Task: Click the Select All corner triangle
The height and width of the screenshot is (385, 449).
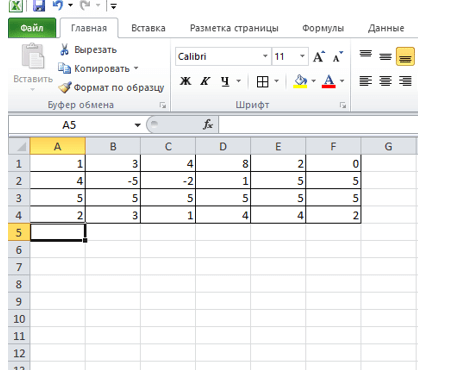Action: point(19,146)
